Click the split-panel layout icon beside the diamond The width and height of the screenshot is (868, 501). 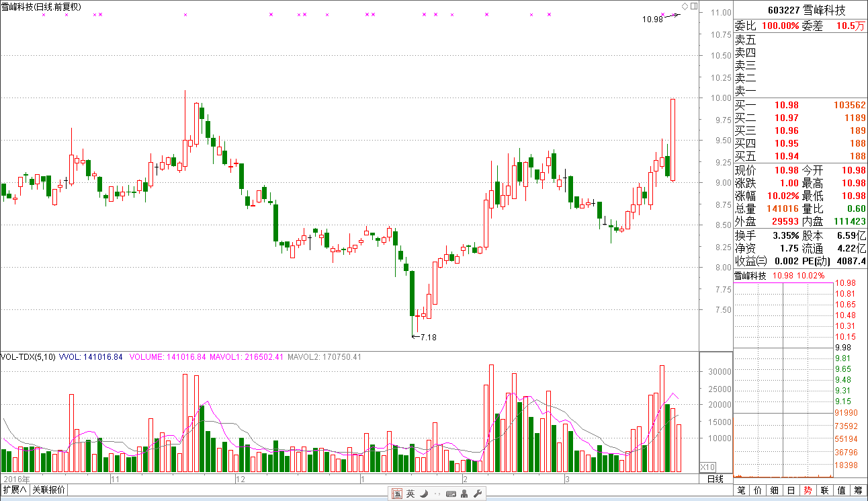[x=694, y=6]
